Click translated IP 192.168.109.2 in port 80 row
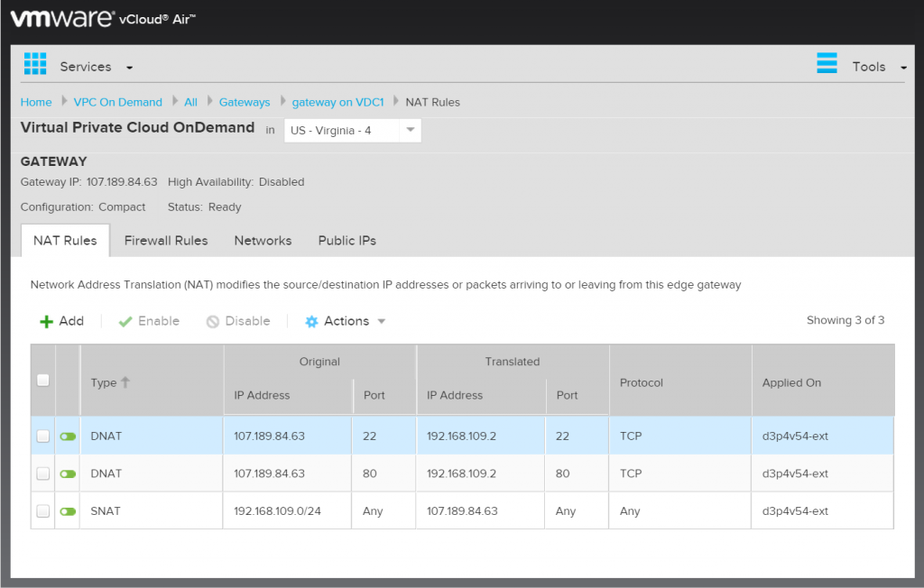Screen dimensions: 924x588 click(461, 473)
